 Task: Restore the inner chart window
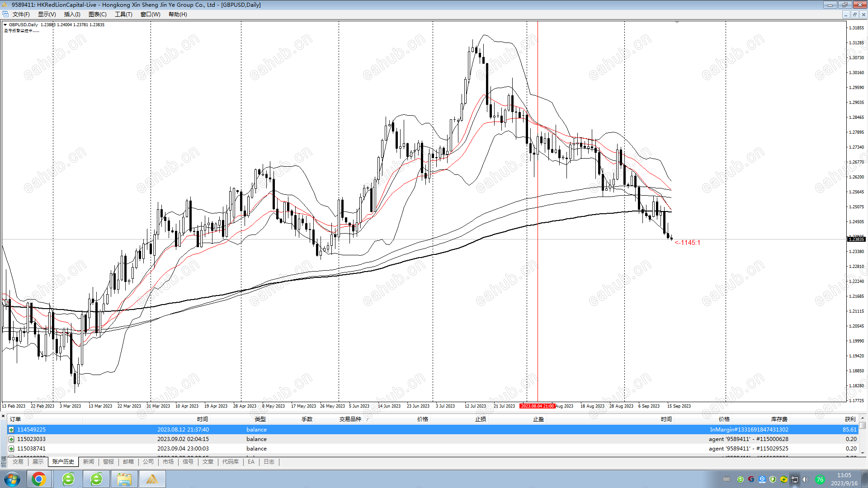[x=854, y=14]
